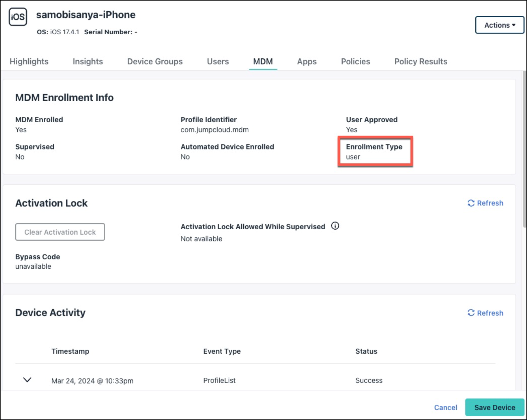
Task: Refresh the Device Activity list
Action: tap(485, 313)
